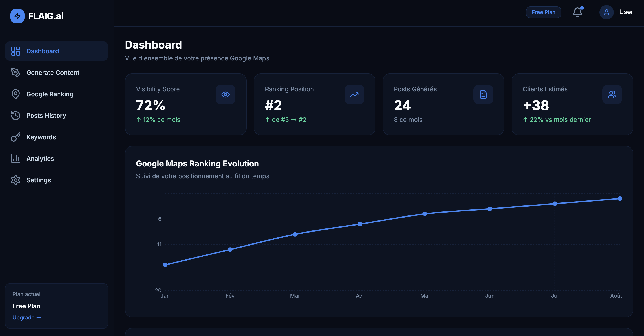Select the Jun data point on chart
The height and width of the screenshot is (336, 644).
[x=490, y=209]
